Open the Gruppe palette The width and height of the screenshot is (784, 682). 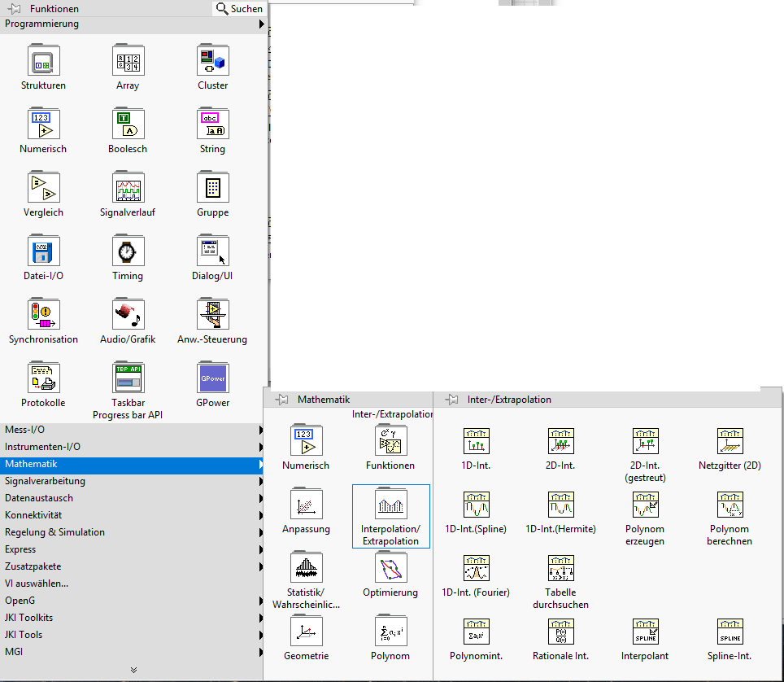tap(213, 188)
